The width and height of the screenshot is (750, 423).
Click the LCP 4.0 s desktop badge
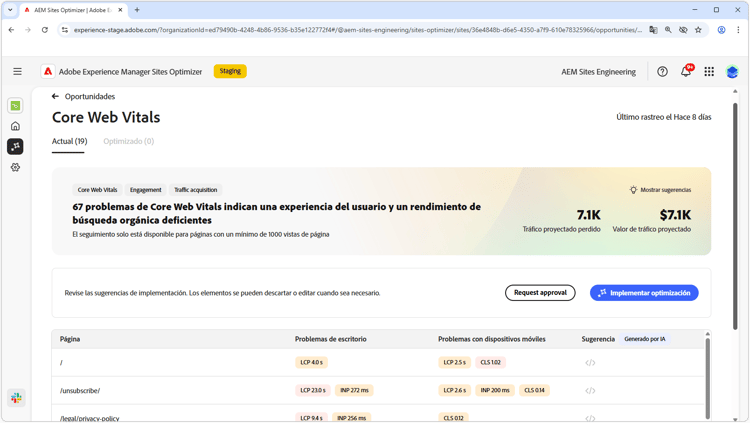pos(311,362)
